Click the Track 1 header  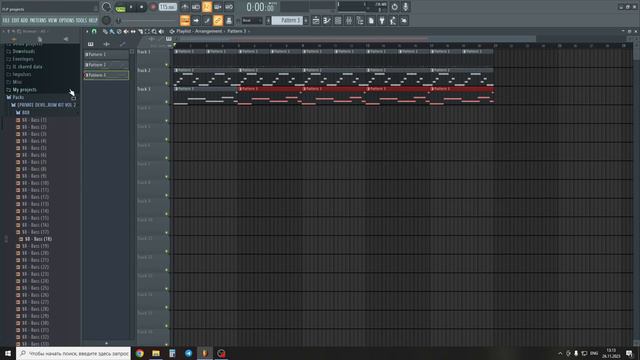(x=153, y=58)
